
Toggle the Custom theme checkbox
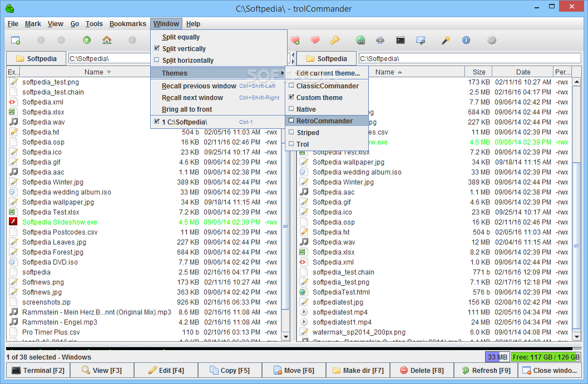[291, 97]
